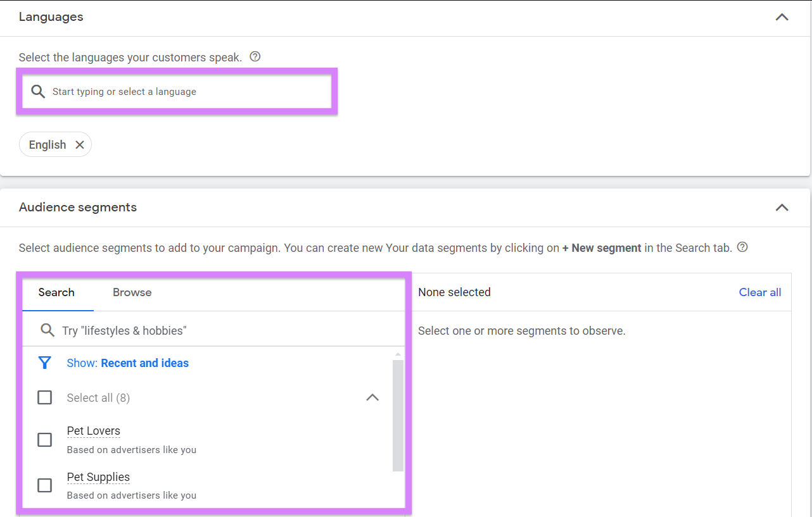Viewport: 812px width, 517px height.
Task: Switch to the Search tab
Action: [x=56, y=292]
